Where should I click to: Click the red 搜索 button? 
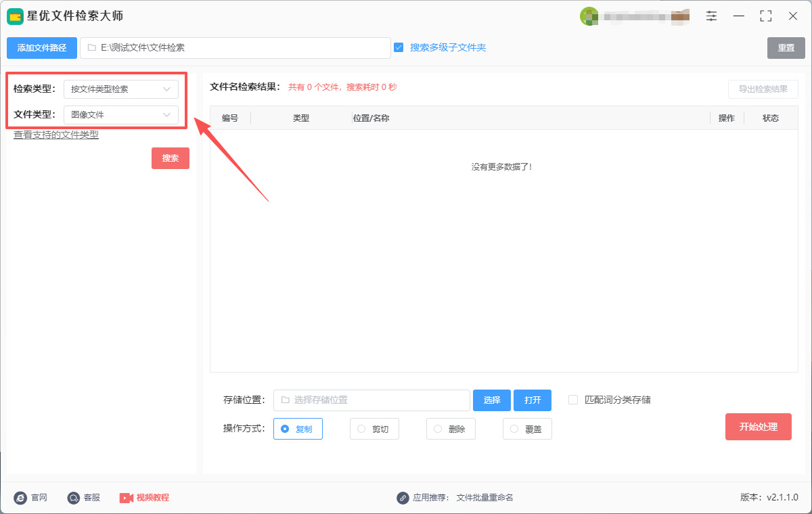pos(171,158)
